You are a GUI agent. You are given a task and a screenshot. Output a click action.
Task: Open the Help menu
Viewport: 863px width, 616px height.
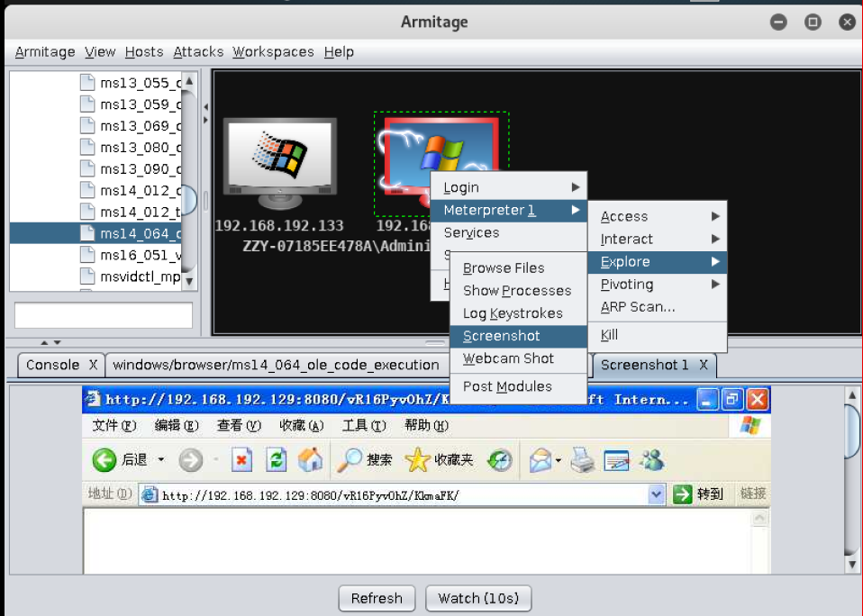pos(339,51)
